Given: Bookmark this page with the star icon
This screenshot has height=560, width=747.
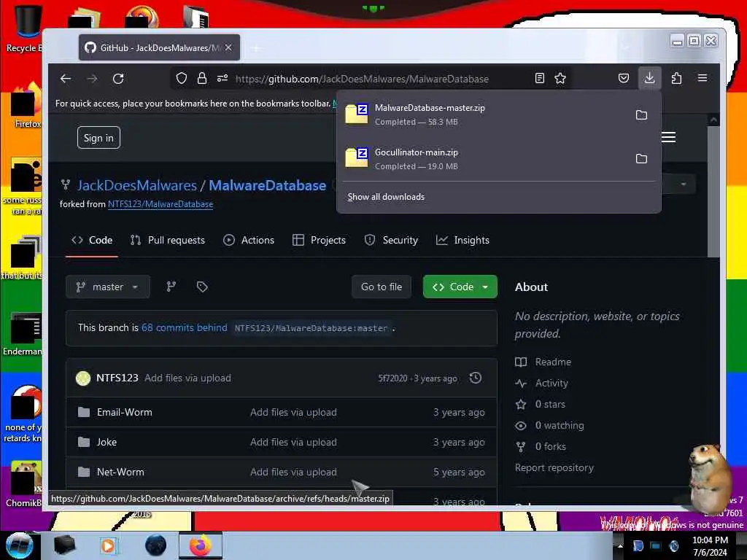Looking at the screenshot, I should click(x=560, y=78).
